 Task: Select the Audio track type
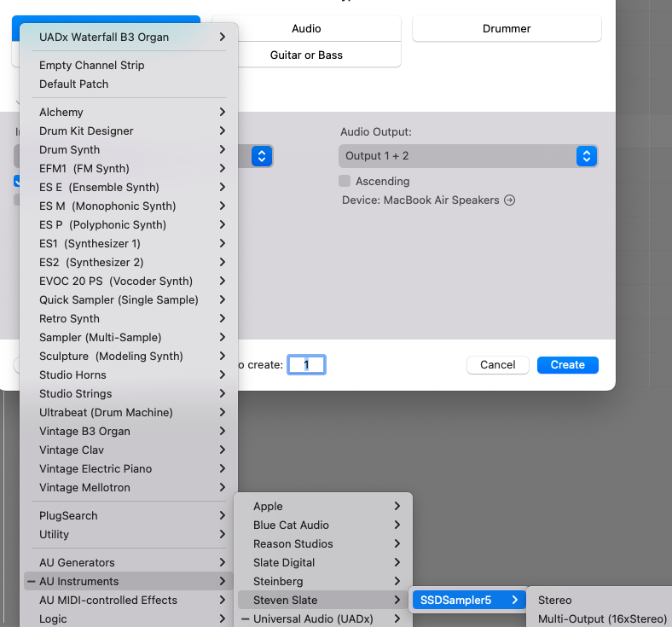[x=306, y=29]
